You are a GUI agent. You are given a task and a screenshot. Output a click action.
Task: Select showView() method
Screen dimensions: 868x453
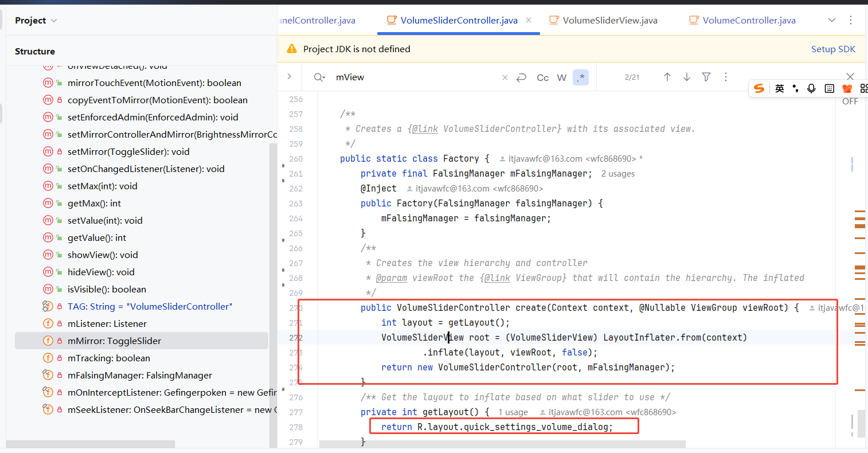pos(103,255)
